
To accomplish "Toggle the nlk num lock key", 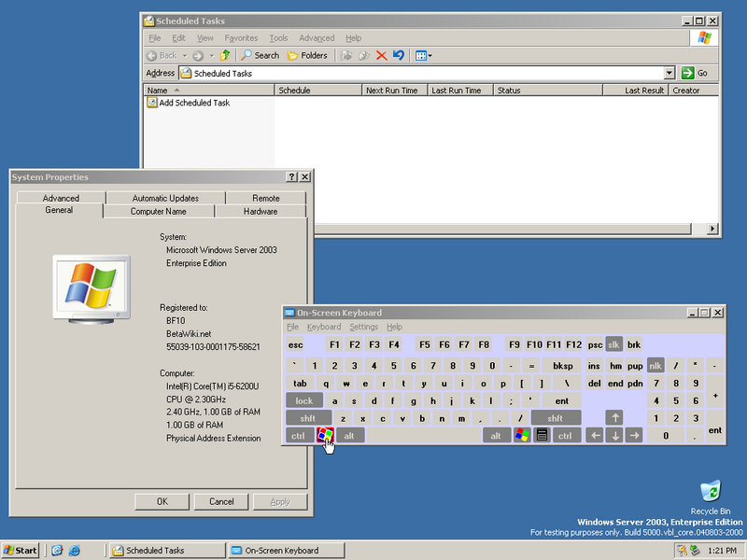I will pos(655,365).
